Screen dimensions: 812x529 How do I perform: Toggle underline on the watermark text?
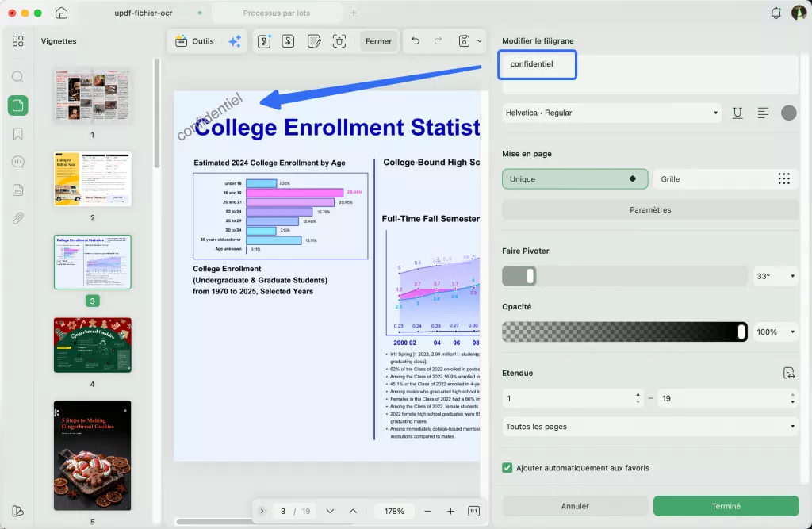[737, 113]
